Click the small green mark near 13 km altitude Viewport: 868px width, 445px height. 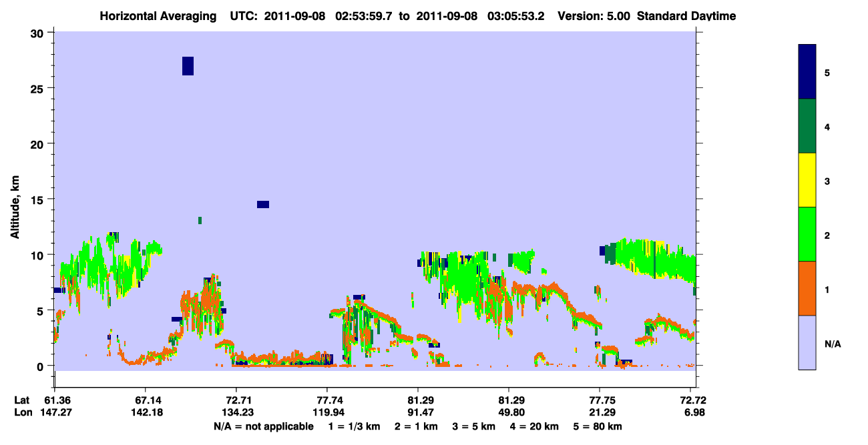(200, 220)
